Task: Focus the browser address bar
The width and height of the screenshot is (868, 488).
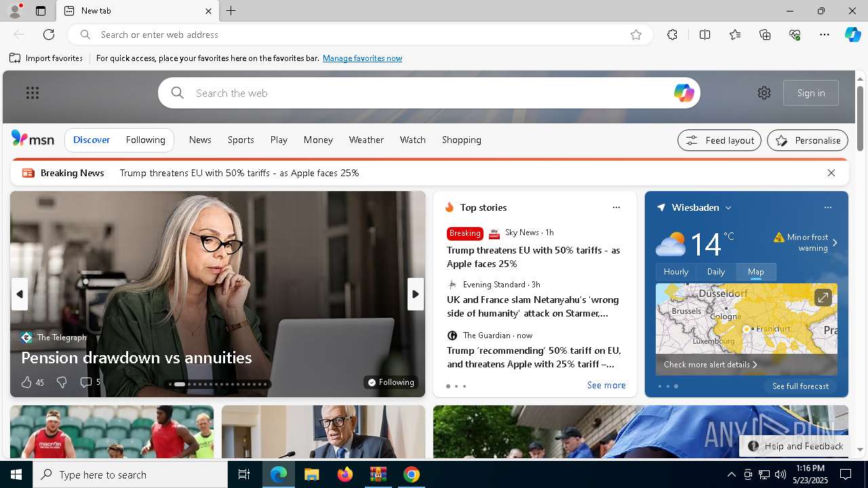Action: coord(359,35)
